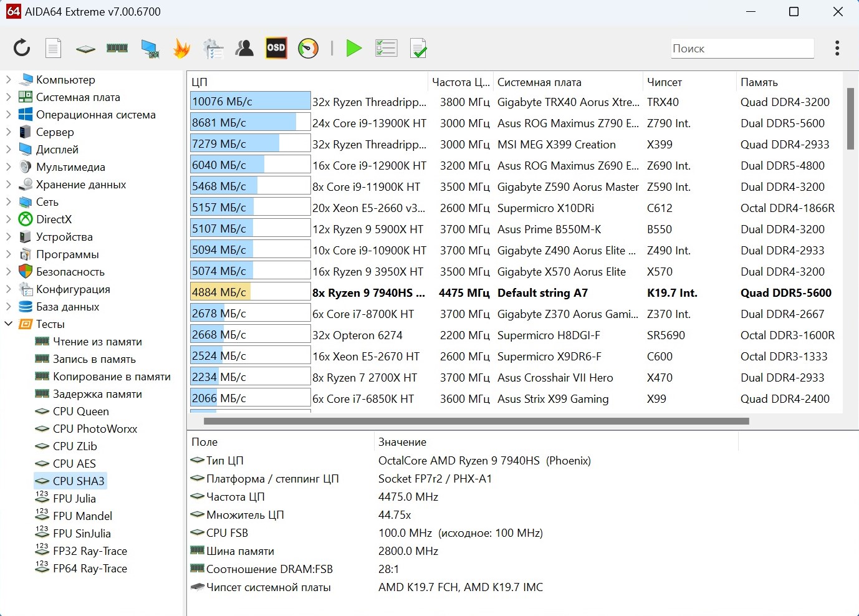This screenshot has width=859, height=616.
Task: Open the Report page icon
Action: pyautogui.click(x=54, y=48)
